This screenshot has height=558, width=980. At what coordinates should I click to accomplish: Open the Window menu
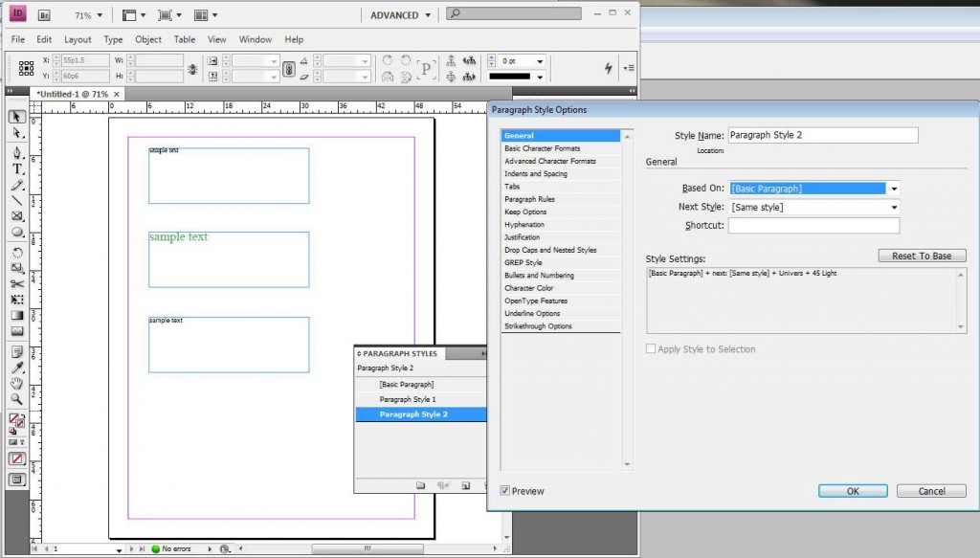click(256, 39)
